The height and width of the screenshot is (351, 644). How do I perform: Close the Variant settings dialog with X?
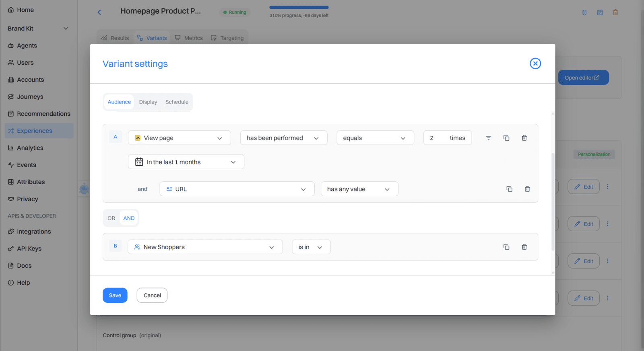(x=535, y=64)
